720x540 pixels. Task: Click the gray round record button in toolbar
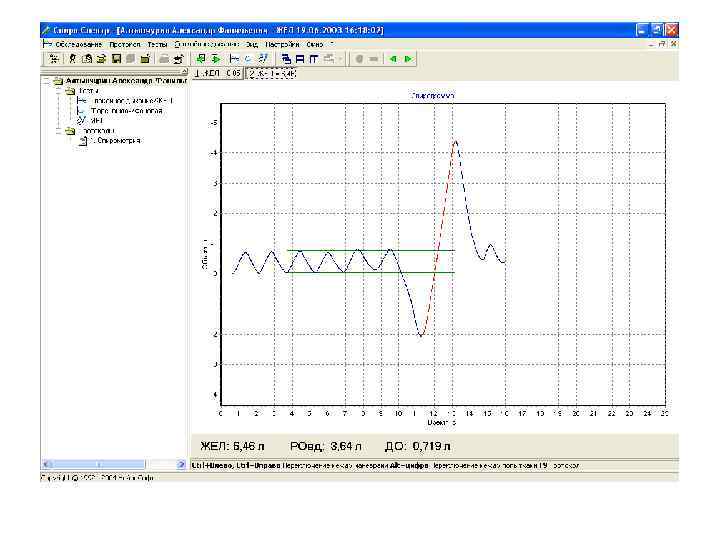tap(359, 59)
